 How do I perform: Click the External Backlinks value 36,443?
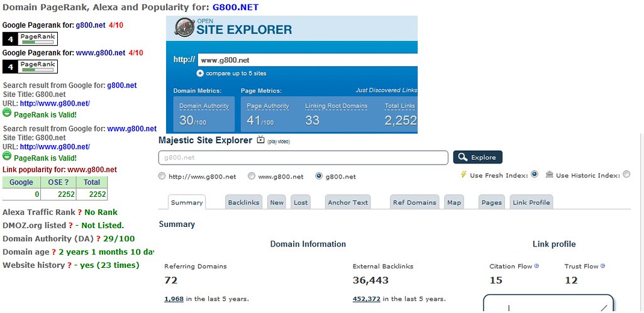click(370, 280)
